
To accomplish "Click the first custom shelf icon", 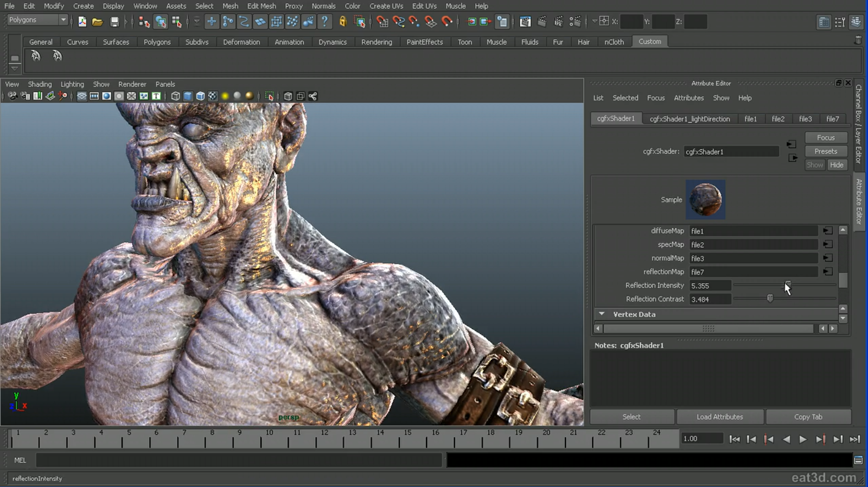I will coord(36,56).
